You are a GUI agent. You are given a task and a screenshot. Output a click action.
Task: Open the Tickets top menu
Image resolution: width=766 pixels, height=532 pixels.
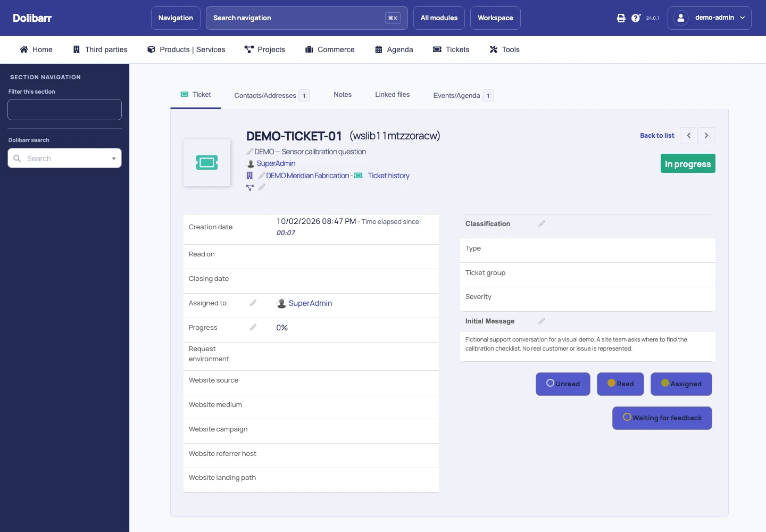click(451, 49)
